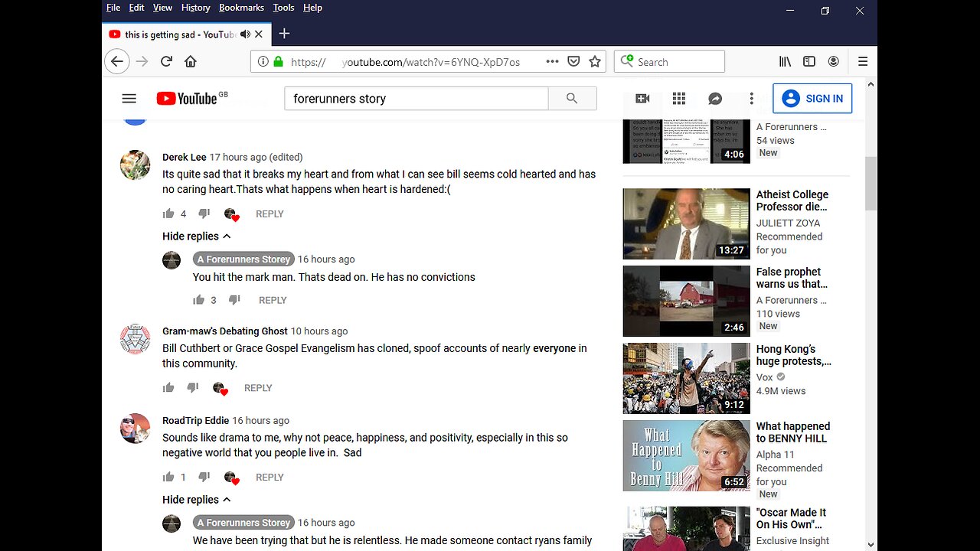Open the File menu
980x551 pixels.
[113, 8]
